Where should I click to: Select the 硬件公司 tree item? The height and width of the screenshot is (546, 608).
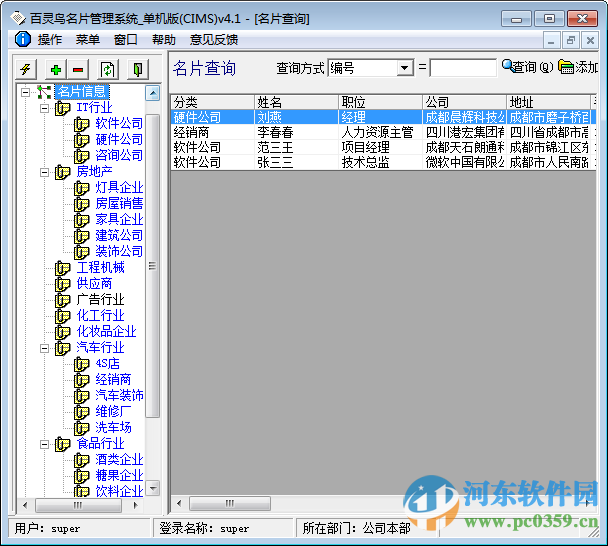(119, 140)
